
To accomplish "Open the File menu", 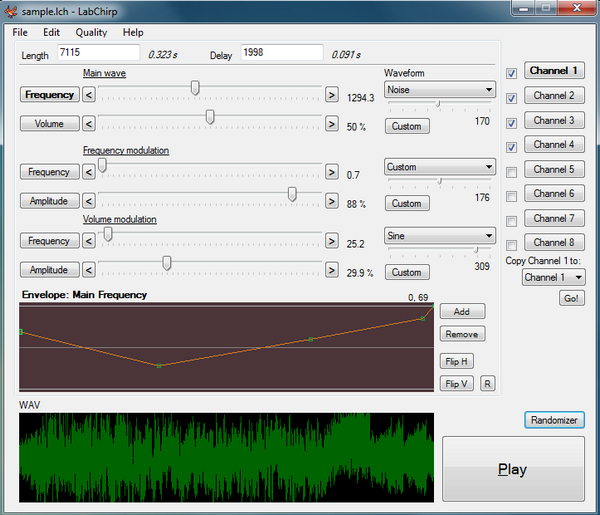I will point(20,33).
